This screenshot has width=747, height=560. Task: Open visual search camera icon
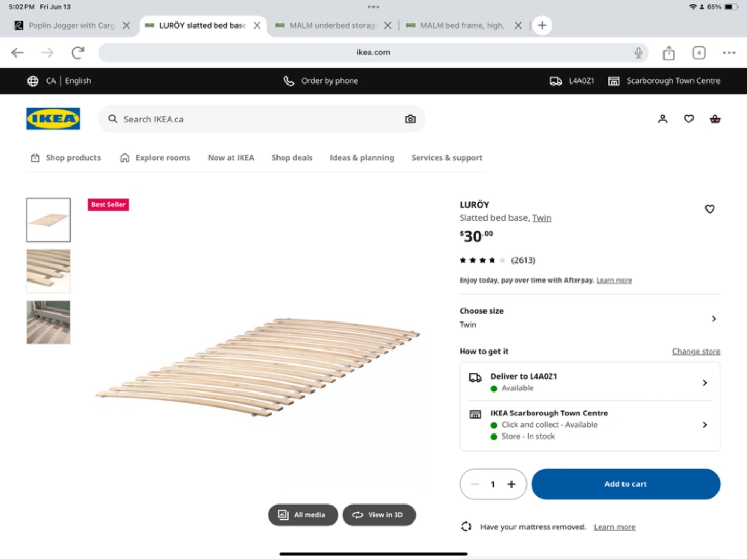point(410,119)
